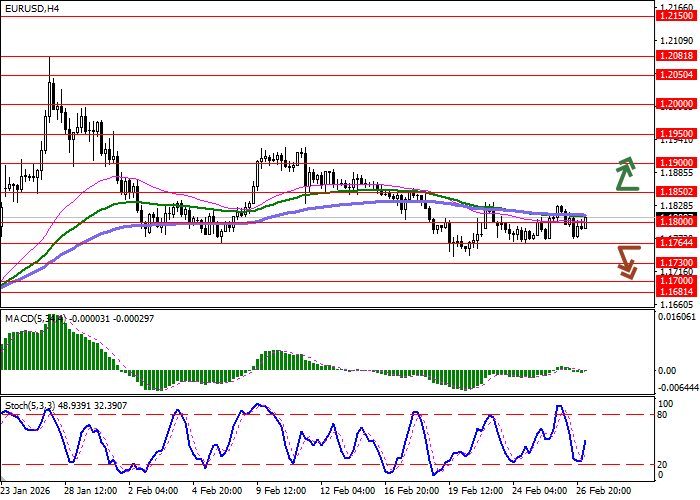
Task: Select the 1.20818 price level label
Action: 676,57
